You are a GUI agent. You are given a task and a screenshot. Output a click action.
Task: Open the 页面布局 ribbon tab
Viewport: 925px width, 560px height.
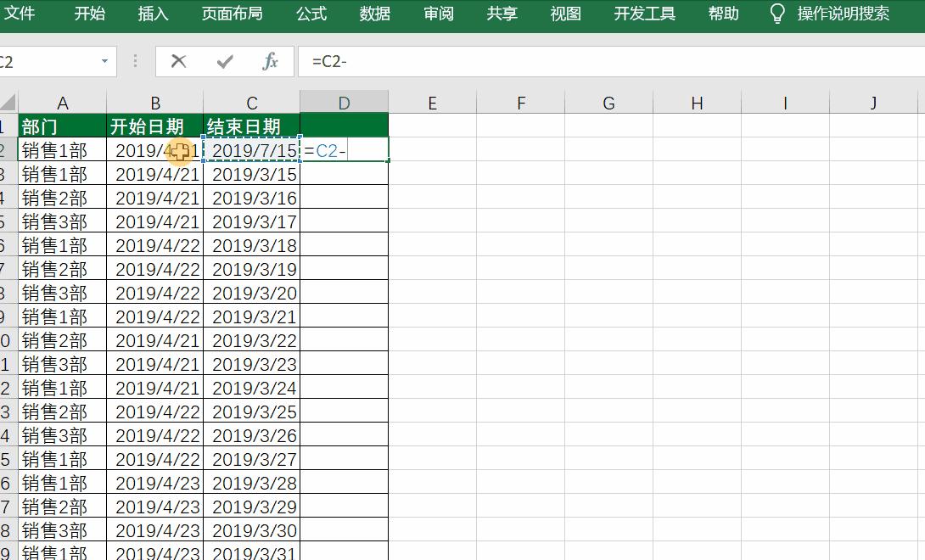(233, 14)
